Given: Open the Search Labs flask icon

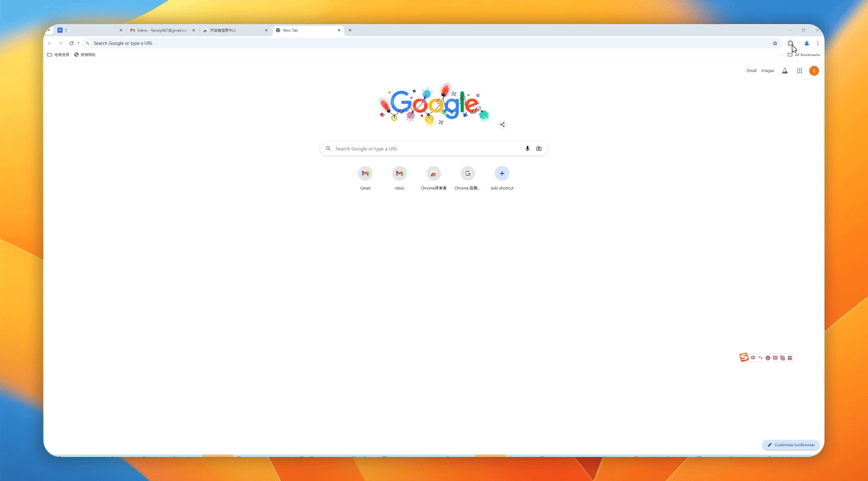Looking at the screenshot, I should [x=784, y=70].
